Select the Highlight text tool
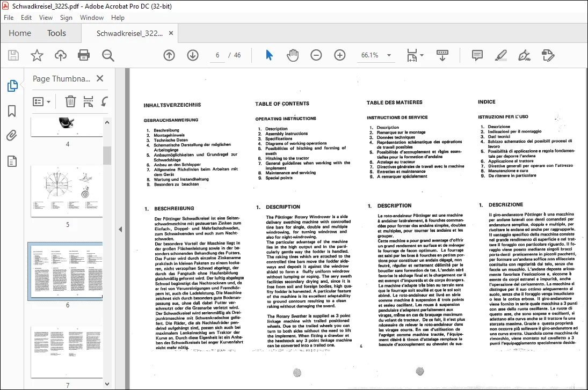The width and height of the screenshot is (588, 390). (x=500, y=55)
